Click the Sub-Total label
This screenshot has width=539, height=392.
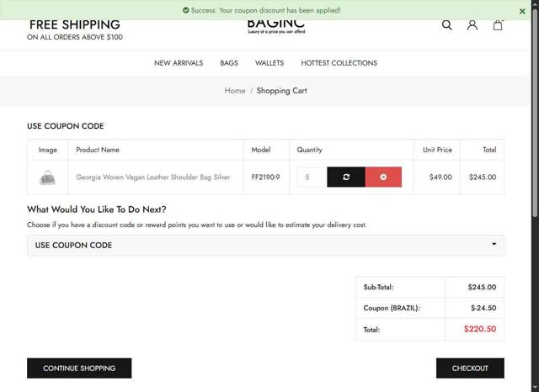click(378, 287)
